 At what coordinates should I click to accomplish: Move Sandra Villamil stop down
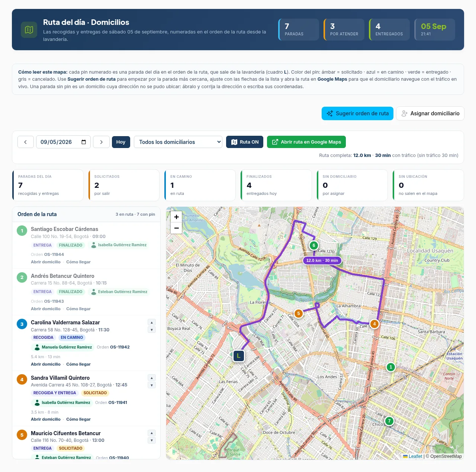pyautogui.click(x=152, y=385)
